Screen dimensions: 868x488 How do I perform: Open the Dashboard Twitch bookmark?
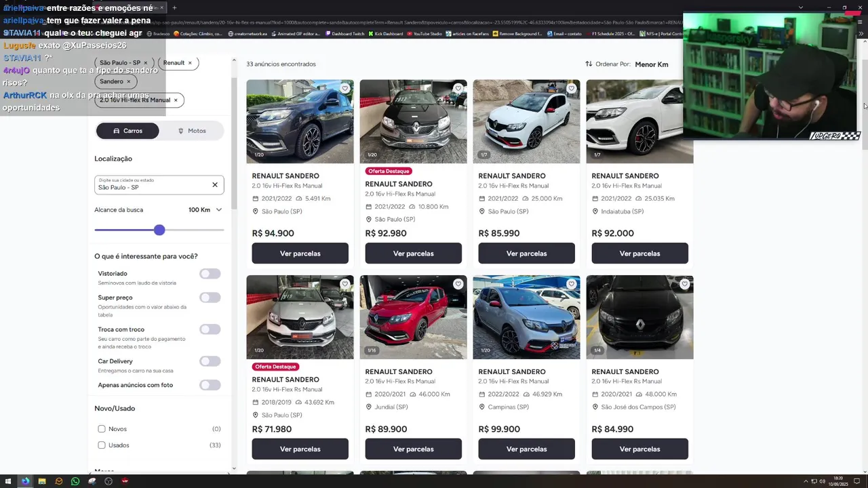pyautogui.click(x=344, y=34)
